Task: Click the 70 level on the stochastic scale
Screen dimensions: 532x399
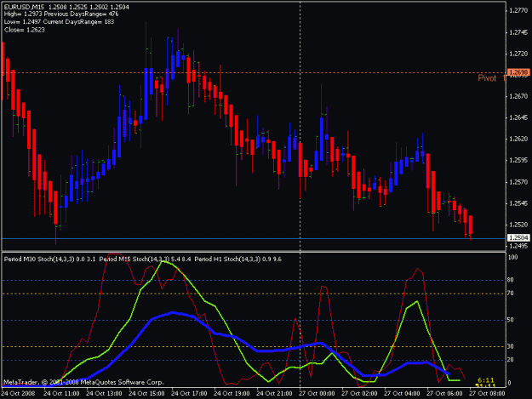Action: coord(510,294)
